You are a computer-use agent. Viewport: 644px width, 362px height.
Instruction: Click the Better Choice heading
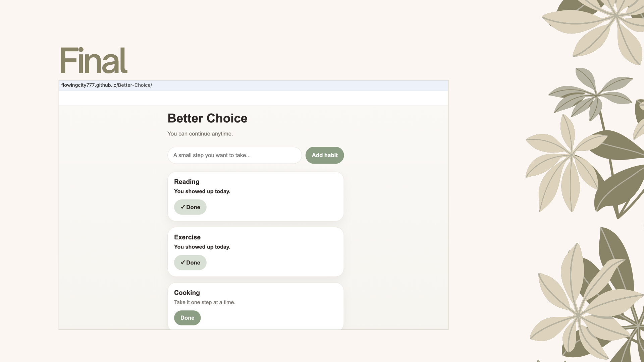[x=207, y=118]
